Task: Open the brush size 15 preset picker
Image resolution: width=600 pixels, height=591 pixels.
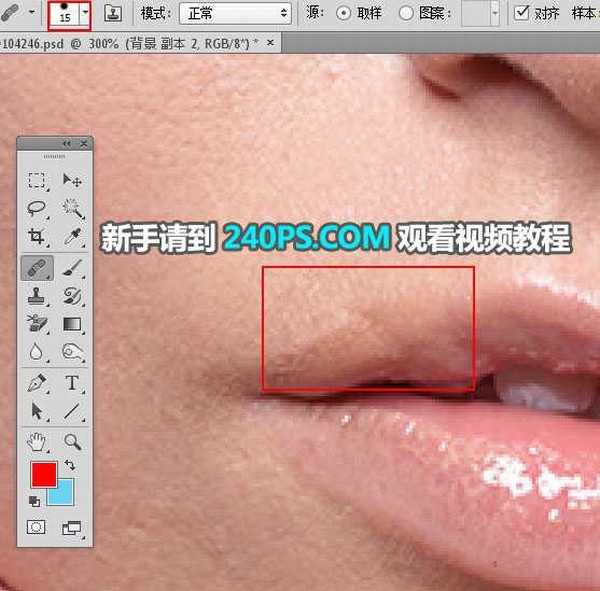Action: pos(64,14)
